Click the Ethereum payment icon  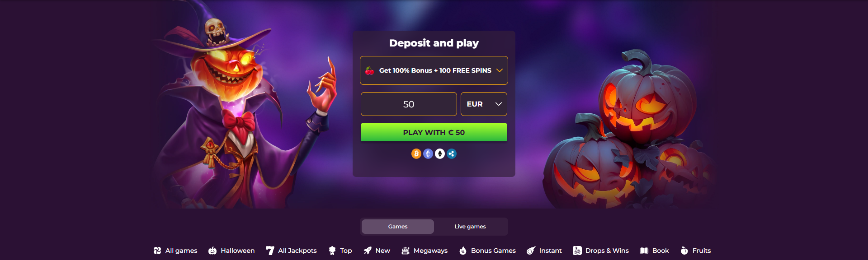(x=428, y=154)
